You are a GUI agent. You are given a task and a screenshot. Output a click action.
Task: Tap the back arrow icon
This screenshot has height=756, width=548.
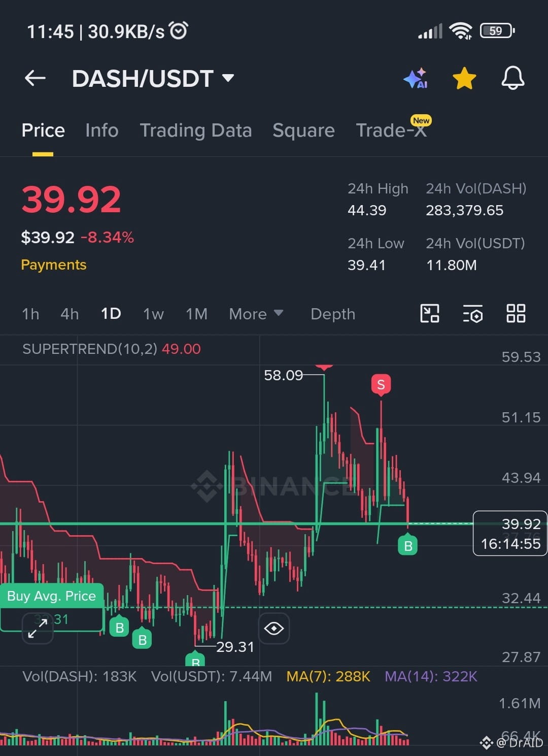coord(35,78)
